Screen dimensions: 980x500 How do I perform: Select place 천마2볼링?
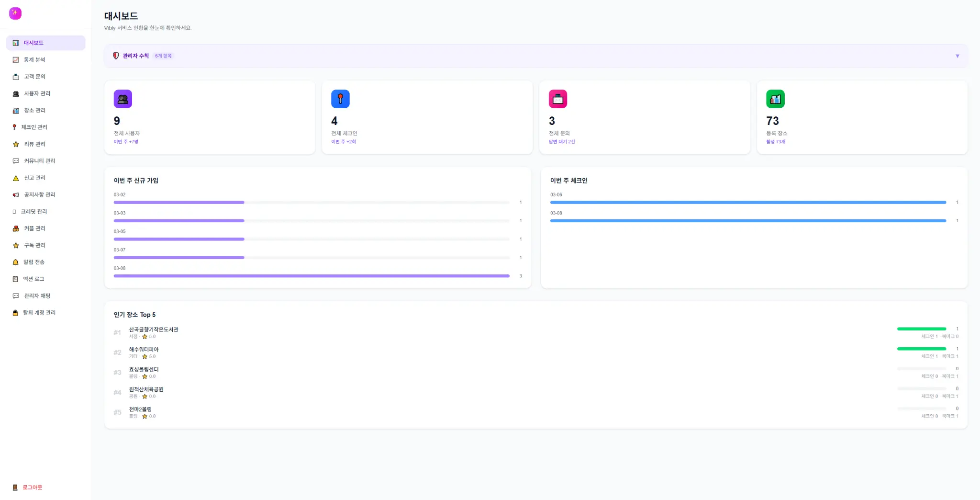[140, 409]
